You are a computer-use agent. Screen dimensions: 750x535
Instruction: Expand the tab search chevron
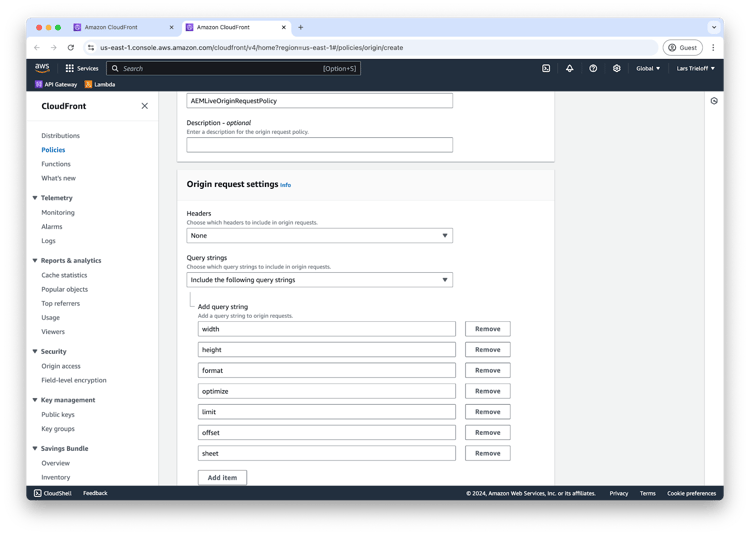pos(714,27)
